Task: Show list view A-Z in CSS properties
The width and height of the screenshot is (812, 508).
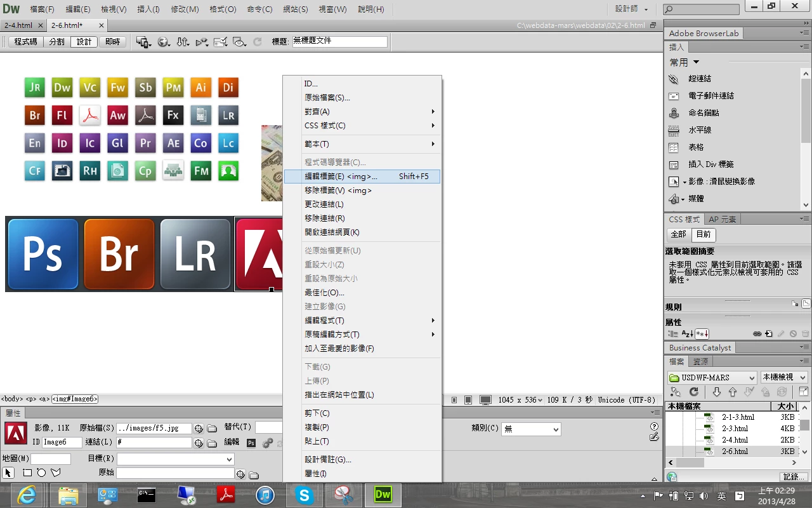Action: (x=688, y=333)
